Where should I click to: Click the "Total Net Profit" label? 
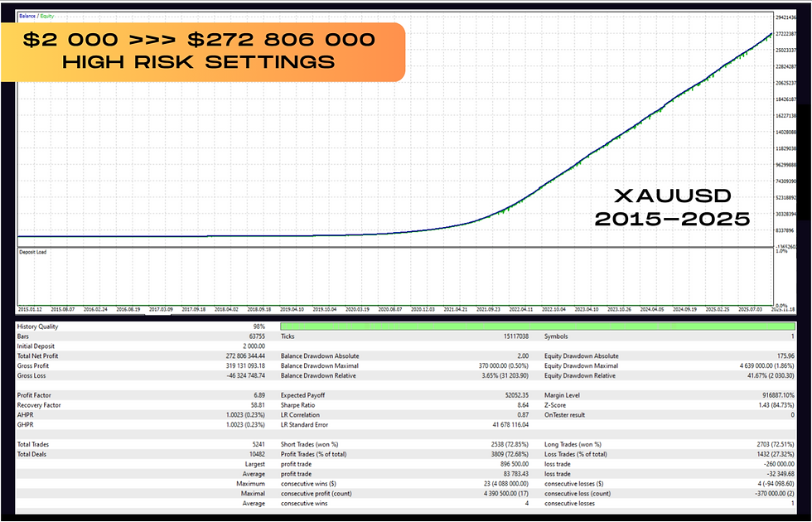coord(38,356)
